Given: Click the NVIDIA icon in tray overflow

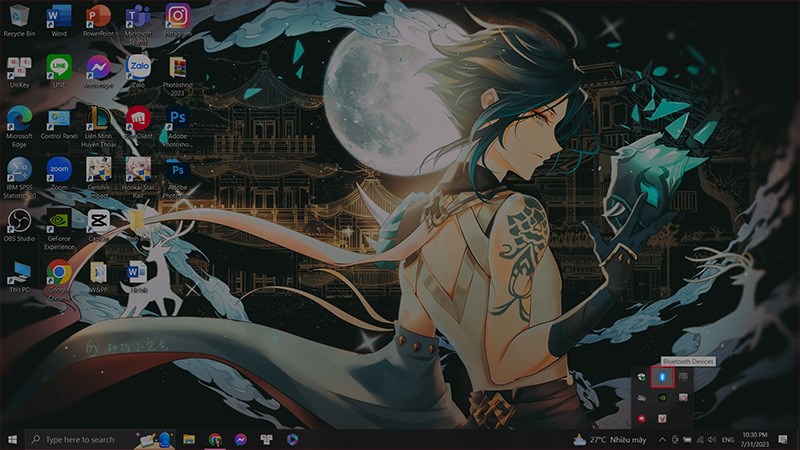Looking at the screenshot, I should [662, 397].
